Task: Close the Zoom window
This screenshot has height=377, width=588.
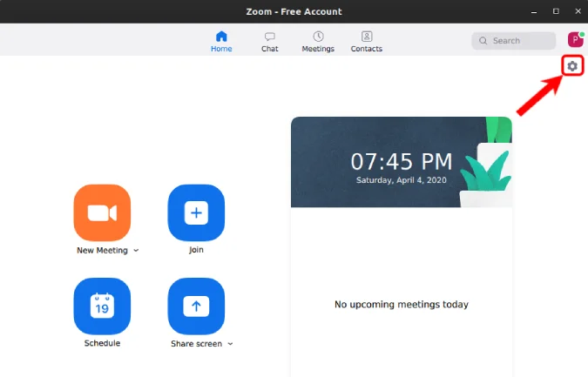Action: (x=578, y=11)
